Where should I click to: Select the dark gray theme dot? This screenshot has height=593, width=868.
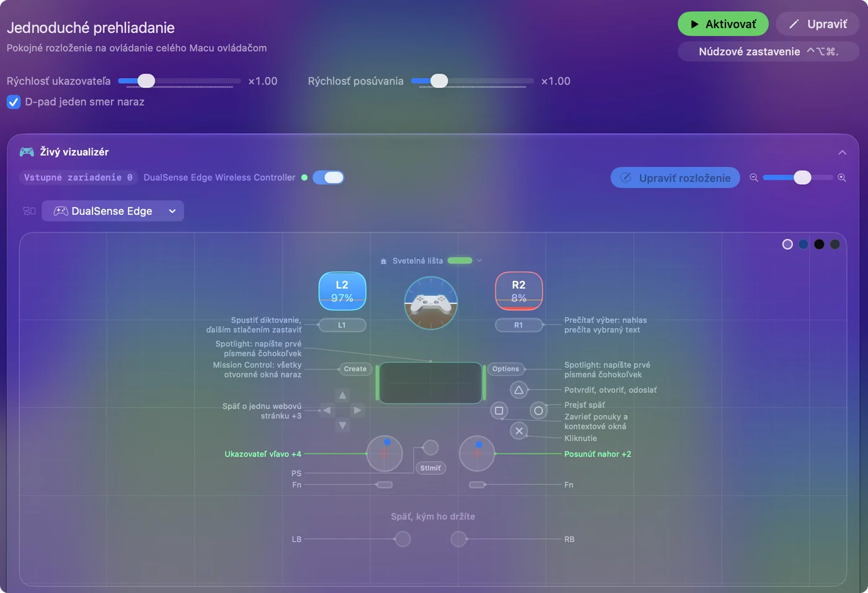pos(835,244)
